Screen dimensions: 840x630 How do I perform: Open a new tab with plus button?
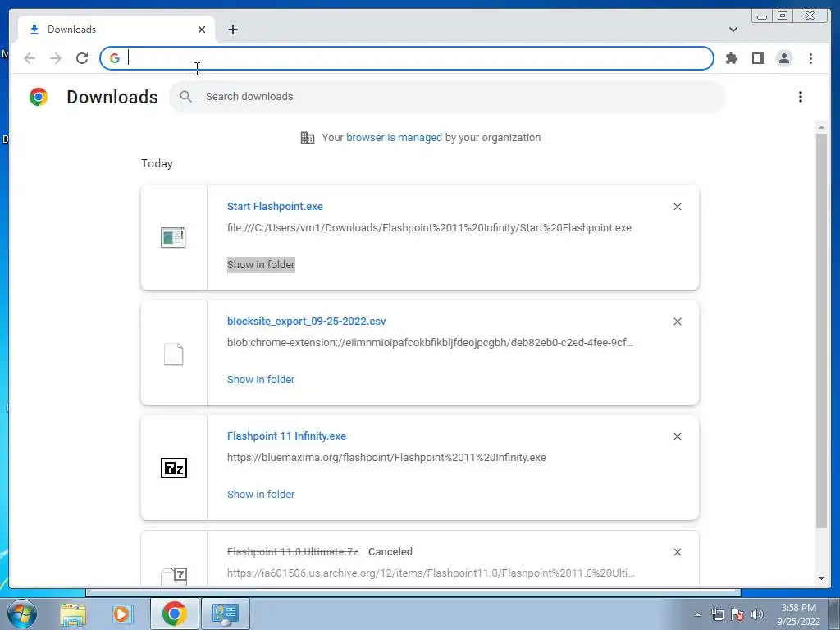[x=232, y=30]
